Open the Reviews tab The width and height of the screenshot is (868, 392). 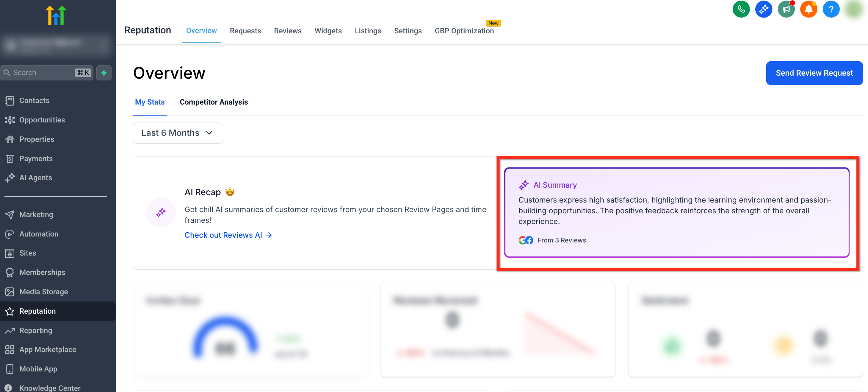287,31
